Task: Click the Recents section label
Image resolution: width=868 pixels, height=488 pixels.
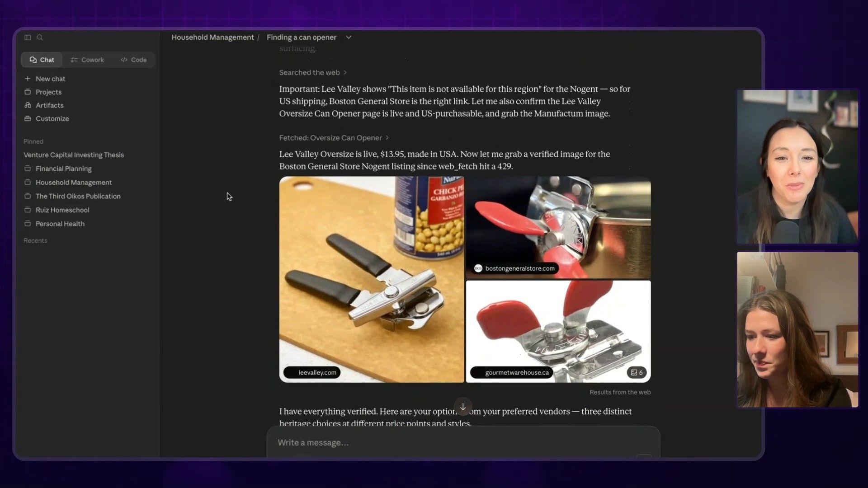Action: pos(35,241)
